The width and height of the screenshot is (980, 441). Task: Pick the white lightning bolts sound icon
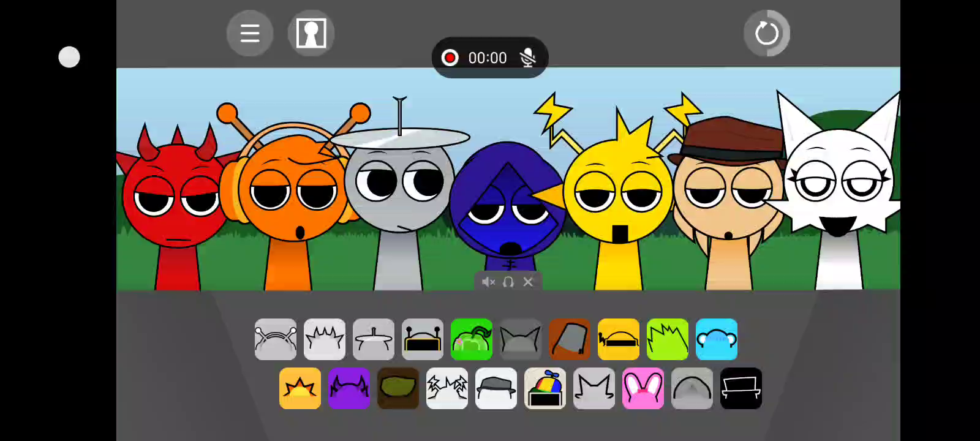click(x=447, y=388)
